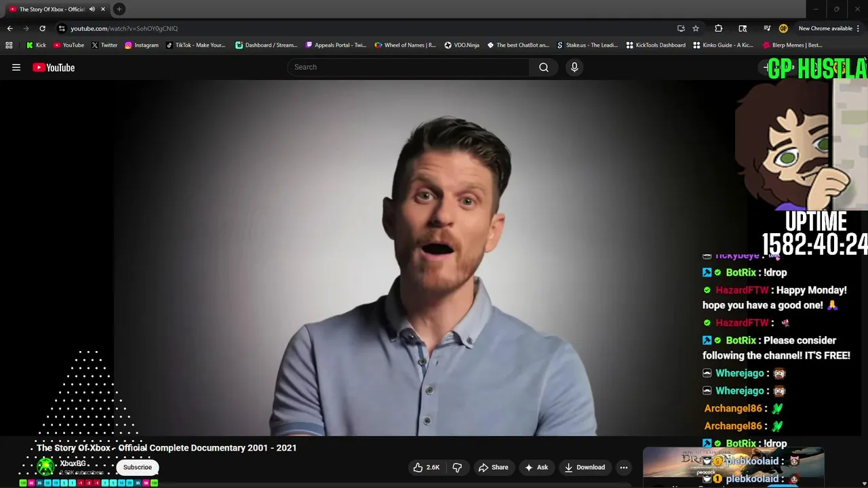Image resolution: width=868 pixels, height=488 pixels.
Task: Like the video (2.6K)
Action: click(x=427, y=467)
